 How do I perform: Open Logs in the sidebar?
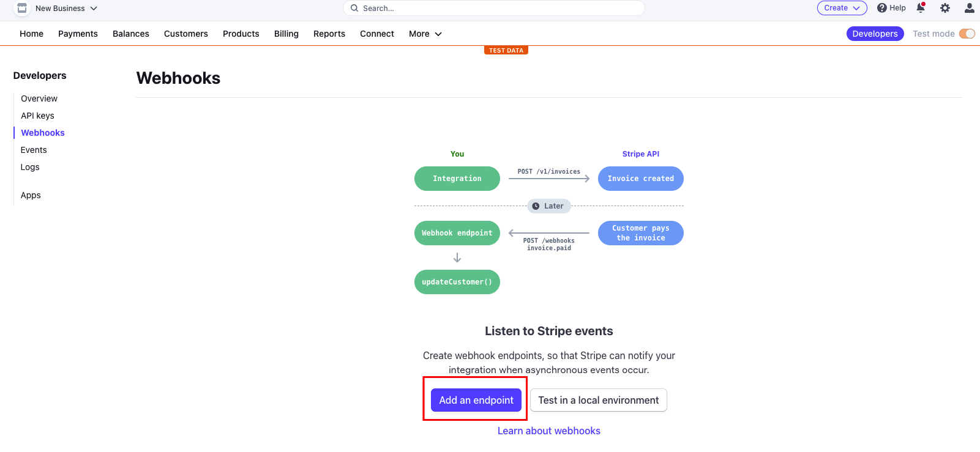click(30, 167)
